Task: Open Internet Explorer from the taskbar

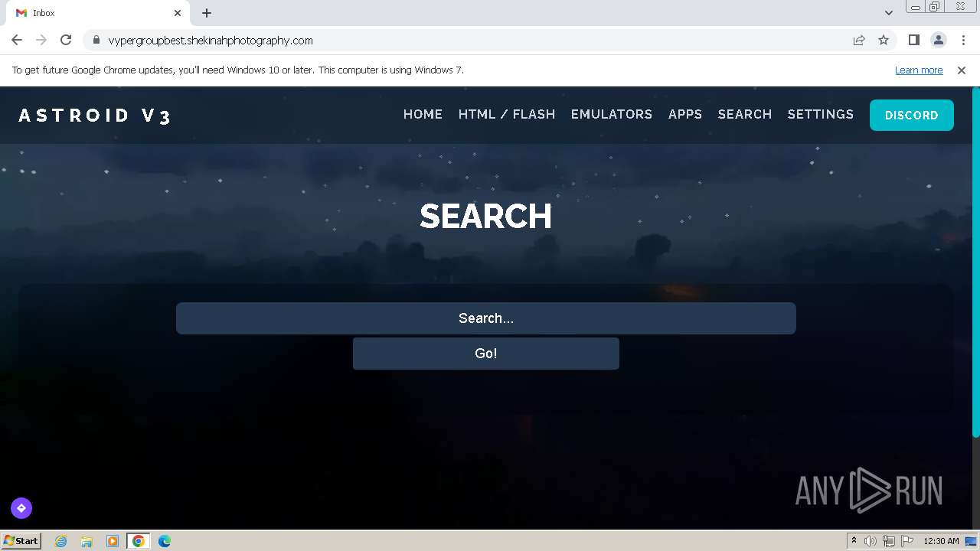Action: pos(60,541)
